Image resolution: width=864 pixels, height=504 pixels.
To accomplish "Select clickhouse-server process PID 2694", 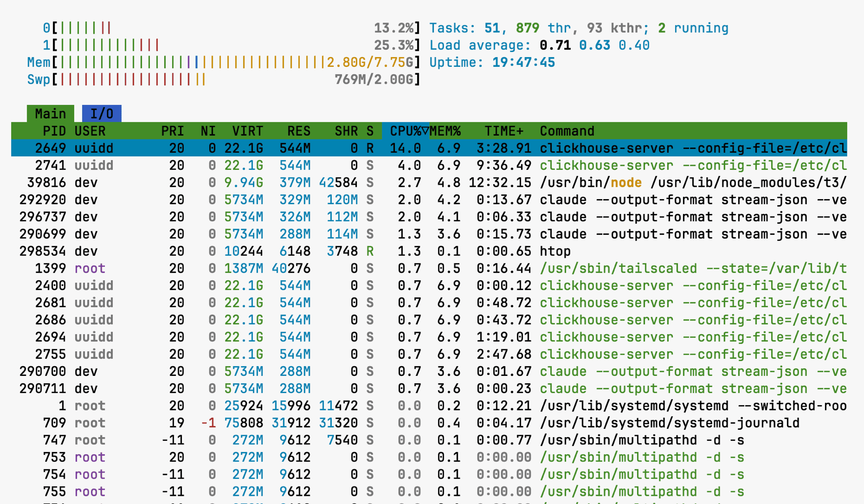I will (429, 337).
